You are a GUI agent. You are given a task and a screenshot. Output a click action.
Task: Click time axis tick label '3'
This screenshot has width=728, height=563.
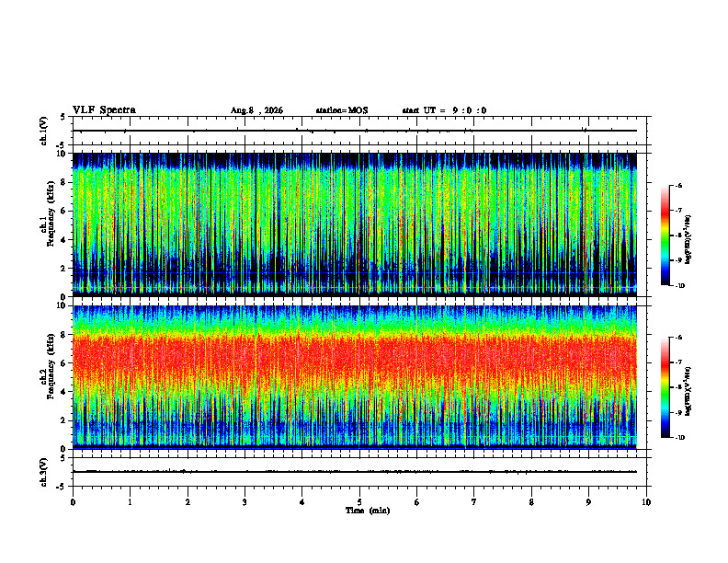pos(245,502)
